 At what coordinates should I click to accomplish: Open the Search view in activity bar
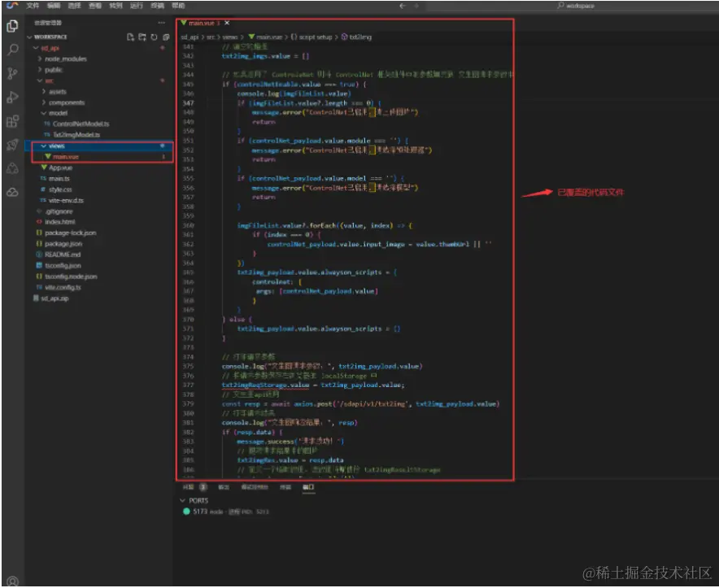12,50
